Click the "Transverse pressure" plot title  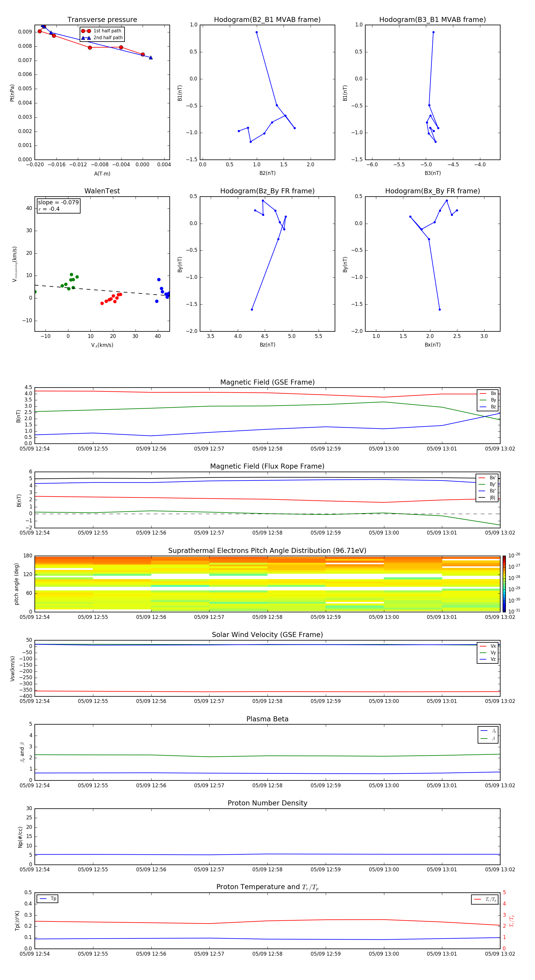102,20
